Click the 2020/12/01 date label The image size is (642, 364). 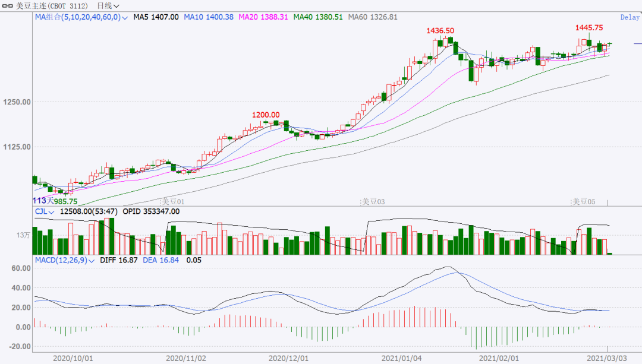(x=289, y=358)
